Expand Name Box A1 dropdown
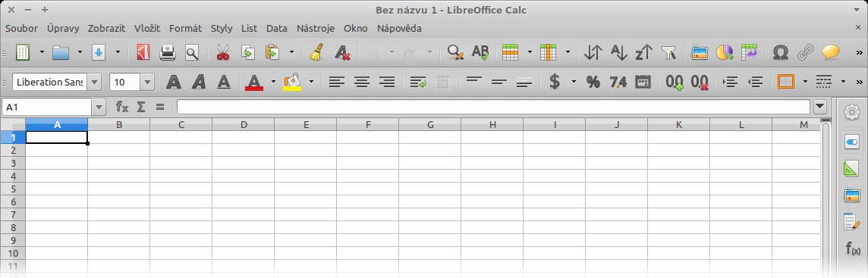 (x=99, y=107)
